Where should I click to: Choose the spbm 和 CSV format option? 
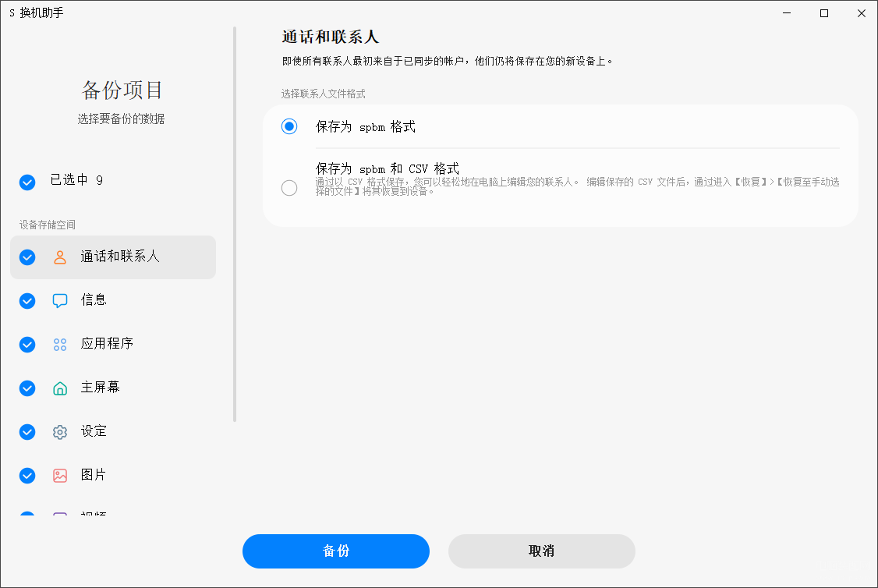pyautogui.click(x=289, y=188)
